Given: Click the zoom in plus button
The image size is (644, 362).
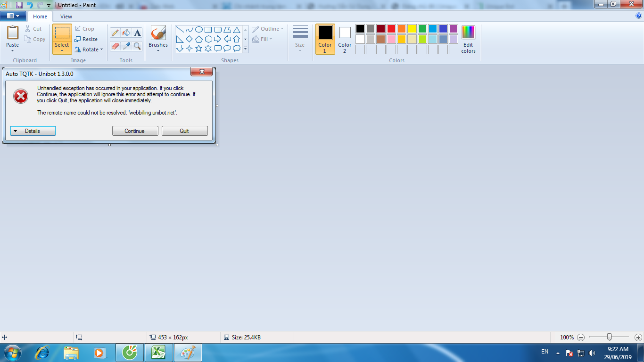Looking at the screenshot, I should pos(638,337).
